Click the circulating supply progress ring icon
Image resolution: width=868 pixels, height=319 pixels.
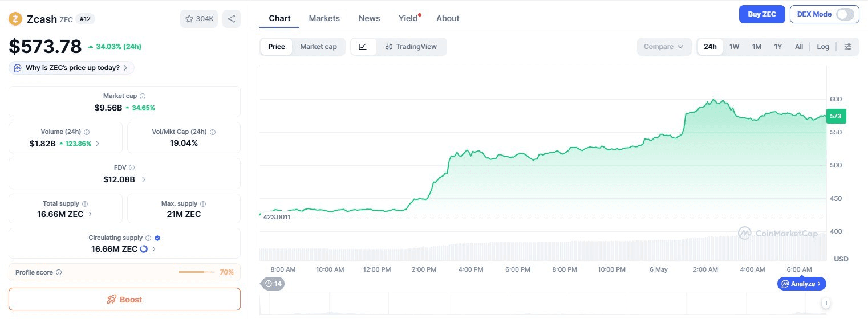click(144, 249)
